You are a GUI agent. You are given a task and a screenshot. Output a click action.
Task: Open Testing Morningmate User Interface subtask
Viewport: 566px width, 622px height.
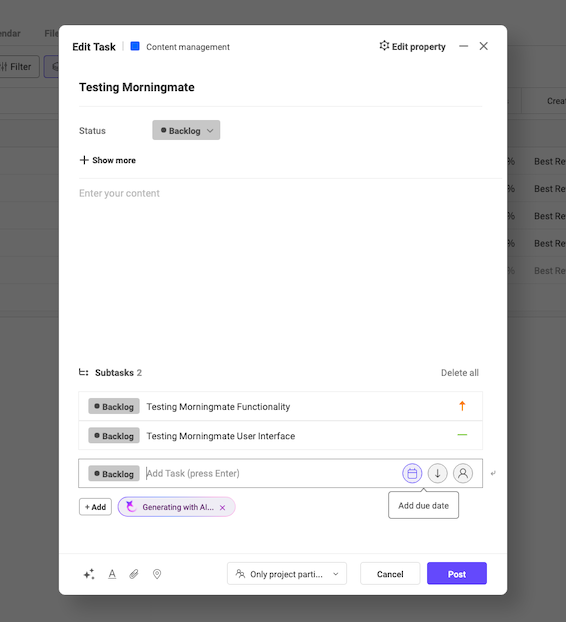click(x=221, y=436)
